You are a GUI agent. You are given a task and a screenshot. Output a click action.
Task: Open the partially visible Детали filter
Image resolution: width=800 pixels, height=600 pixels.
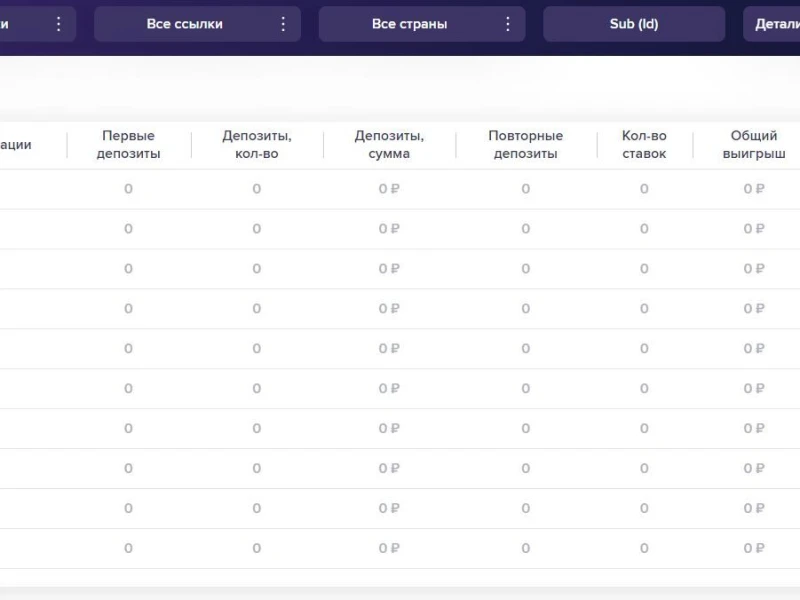(775, 24)
